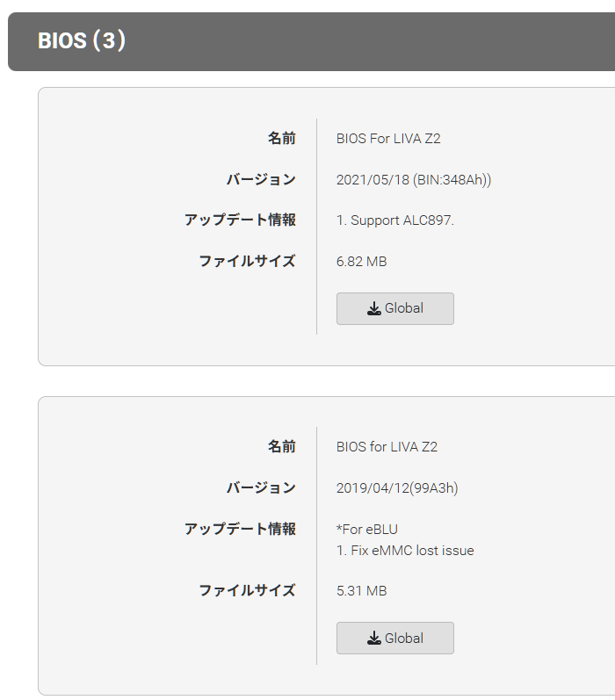
Task: Select the BIOS For LIVA Z2 name text
Action: [388, 139]
